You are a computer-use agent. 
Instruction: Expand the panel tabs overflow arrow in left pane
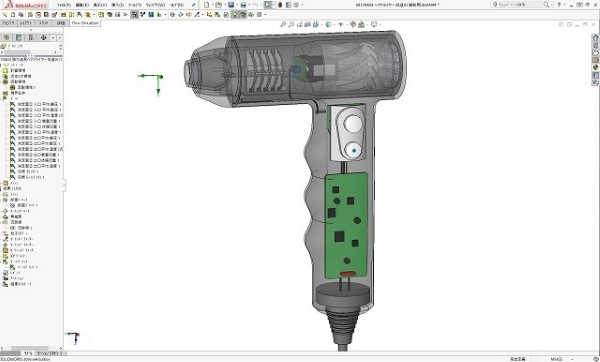60,38
